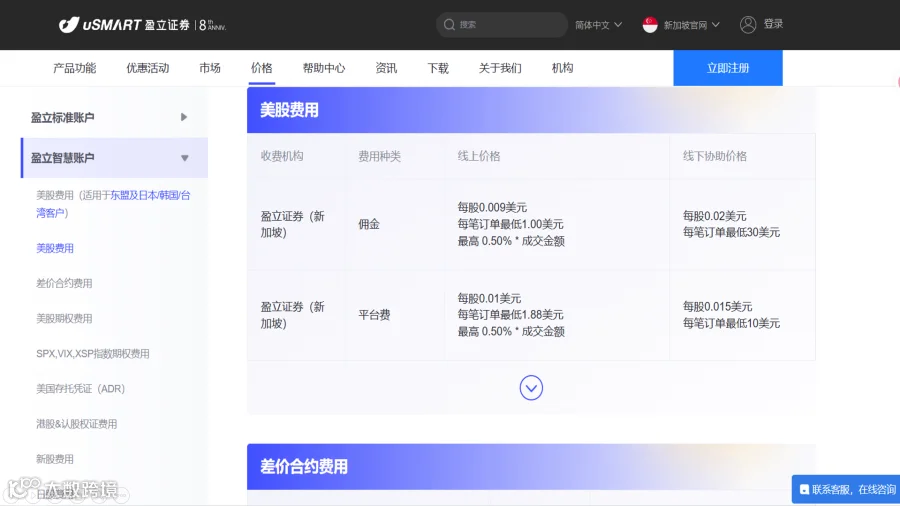Click the 平台费 fee type cell
This screenshot has width=900, height=506.
[374, 315]
